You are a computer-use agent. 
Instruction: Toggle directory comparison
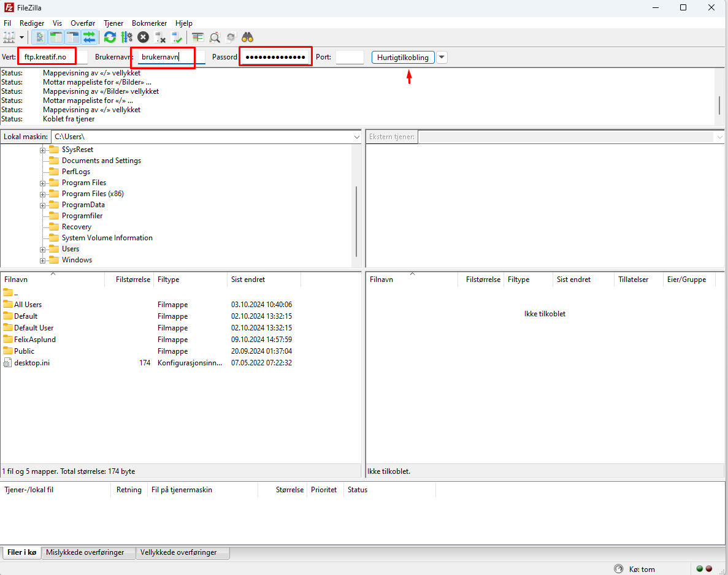pos(215,37)
